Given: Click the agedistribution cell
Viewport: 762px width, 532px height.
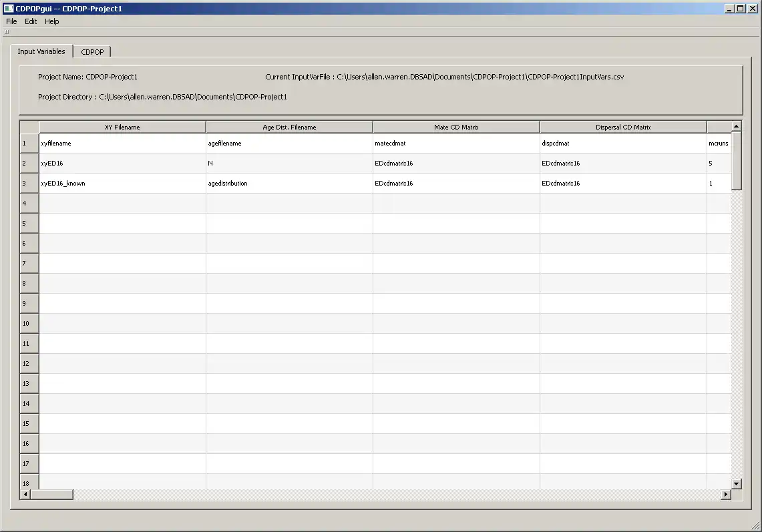Looking at the screenshot, I should click(x=290, y=183).
